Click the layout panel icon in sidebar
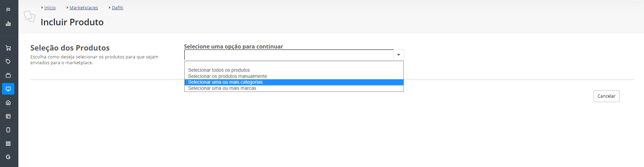 click(8, 116)
